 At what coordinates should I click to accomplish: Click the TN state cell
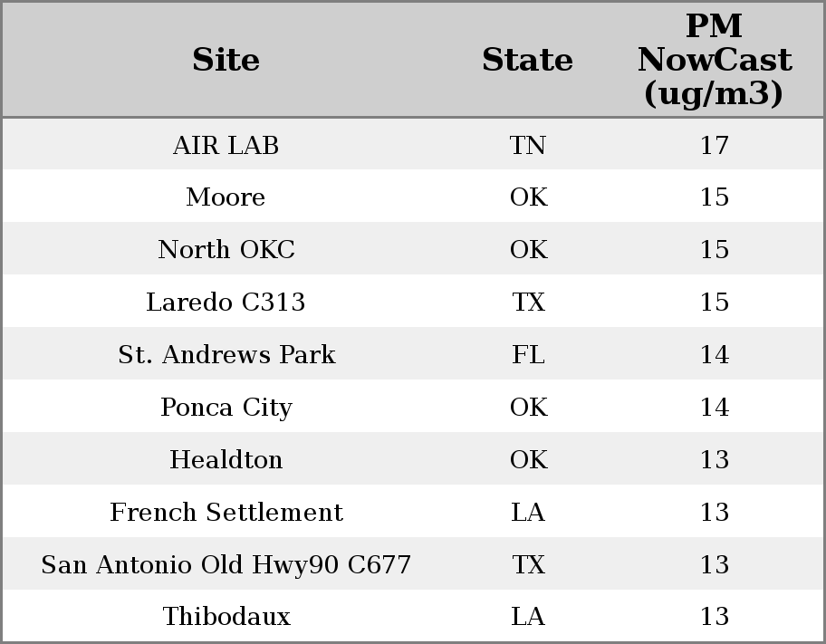point(528,145)
